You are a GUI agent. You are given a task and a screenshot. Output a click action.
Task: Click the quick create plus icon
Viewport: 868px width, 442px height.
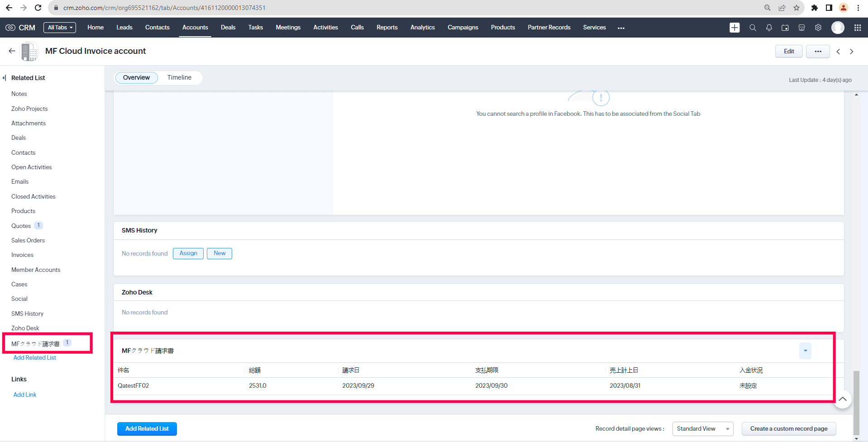tap(734, 28)
